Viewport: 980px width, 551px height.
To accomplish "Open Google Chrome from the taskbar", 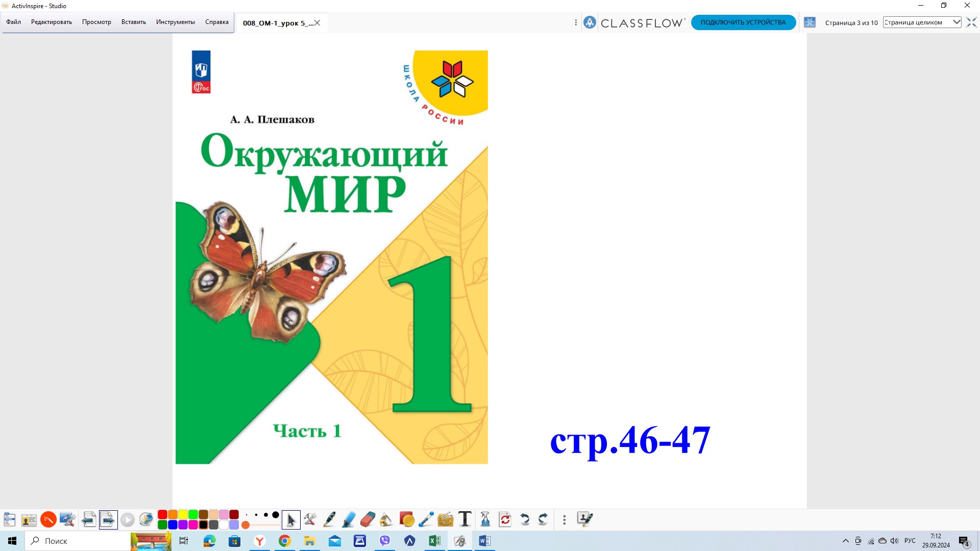I will tap(285, 541).
